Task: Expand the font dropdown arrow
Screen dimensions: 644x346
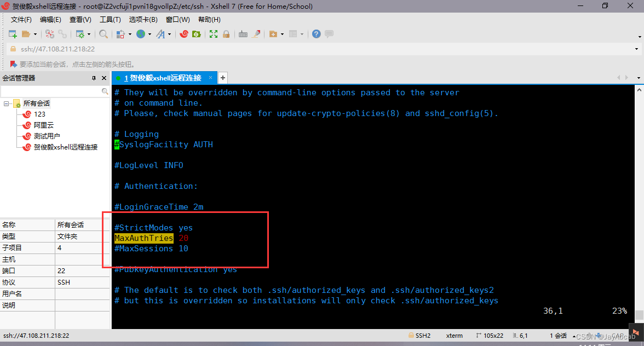Action: point(169,34)
